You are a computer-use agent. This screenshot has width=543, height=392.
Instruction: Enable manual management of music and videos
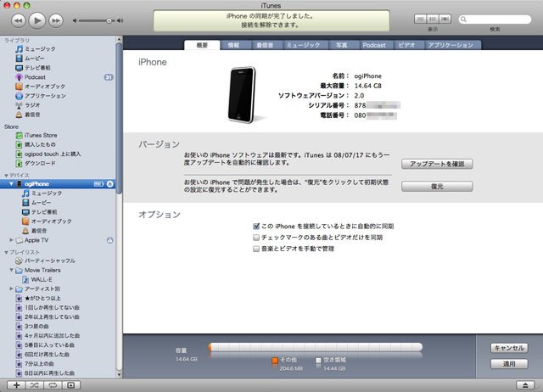point(256,249)
